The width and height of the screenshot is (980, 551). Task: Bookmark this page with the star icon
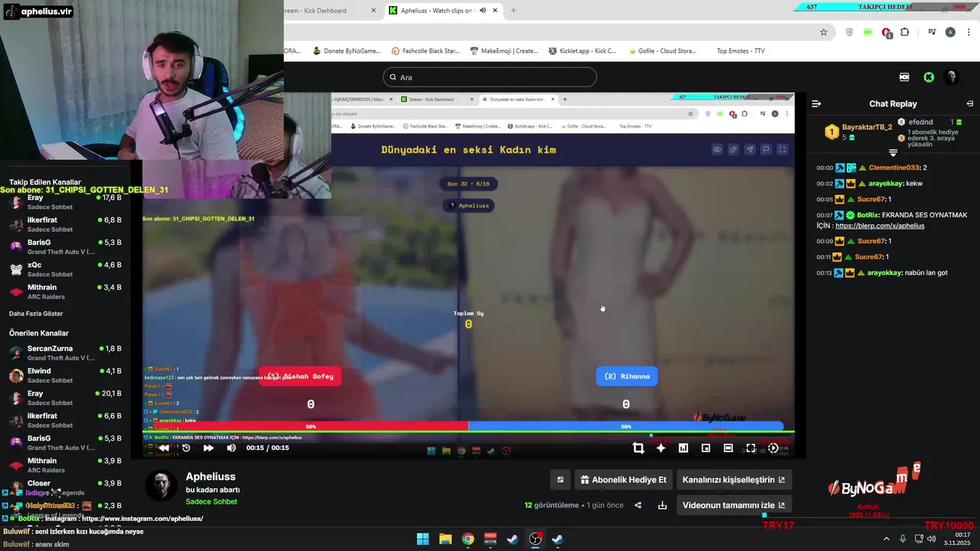(x=824, y=32)
